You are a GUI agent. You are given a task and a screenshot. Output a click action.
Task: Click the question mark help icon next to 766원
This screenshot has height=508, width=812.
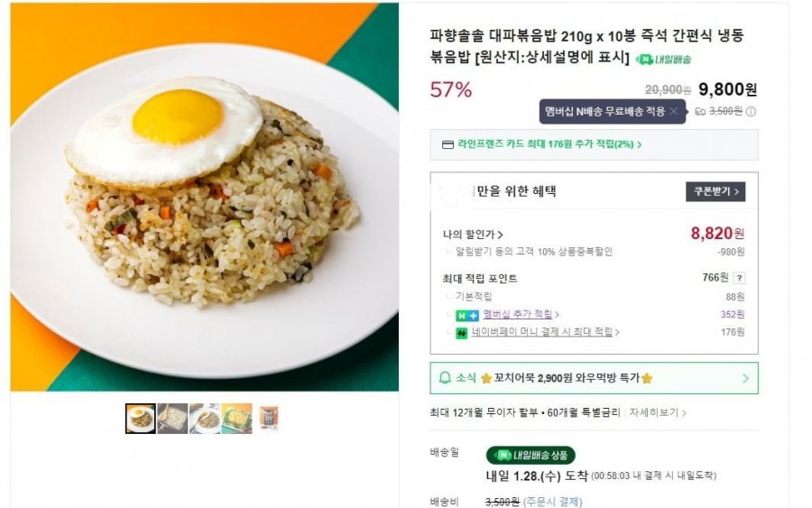tap(740, 278)
